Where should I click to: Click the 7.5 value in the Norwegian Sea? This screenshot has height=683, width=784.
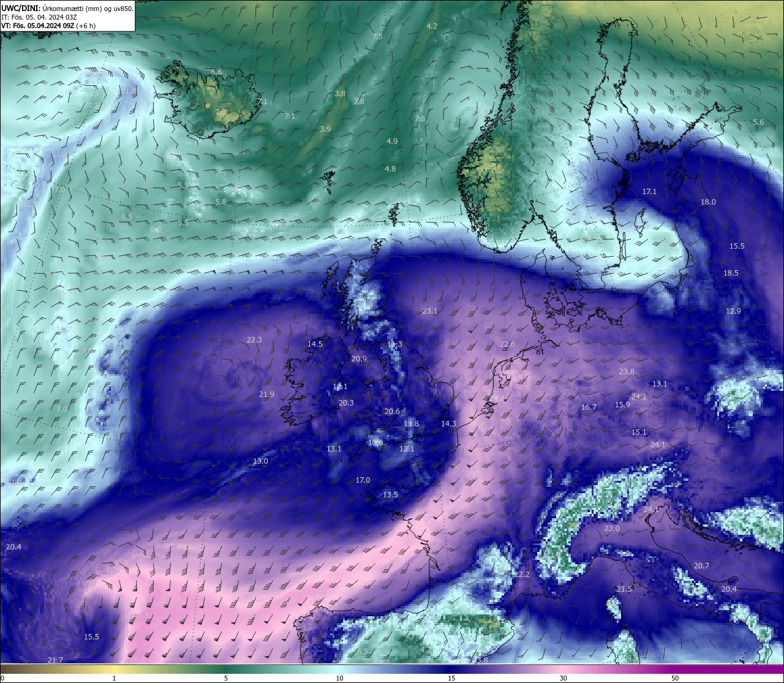click(x=377, y=37)
